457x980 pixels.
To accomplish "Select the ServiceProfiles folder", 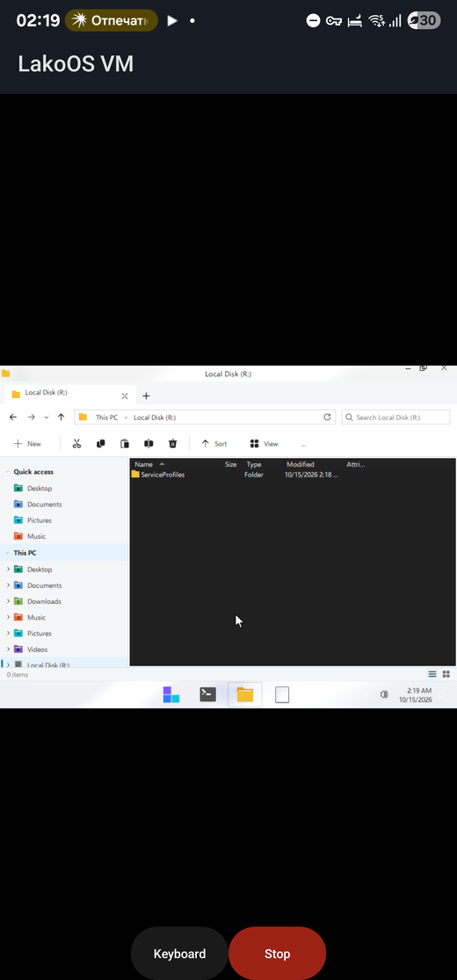I will [157, 475].
